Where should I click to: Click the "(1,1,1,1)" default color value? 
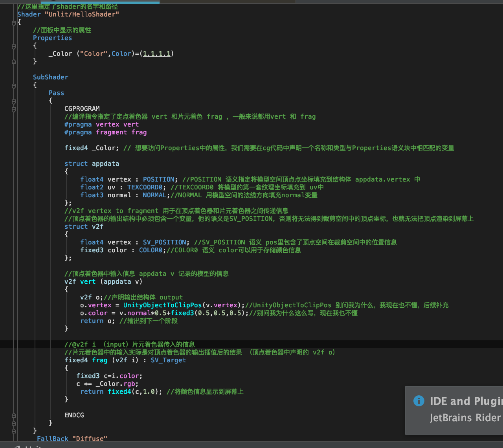156,53
